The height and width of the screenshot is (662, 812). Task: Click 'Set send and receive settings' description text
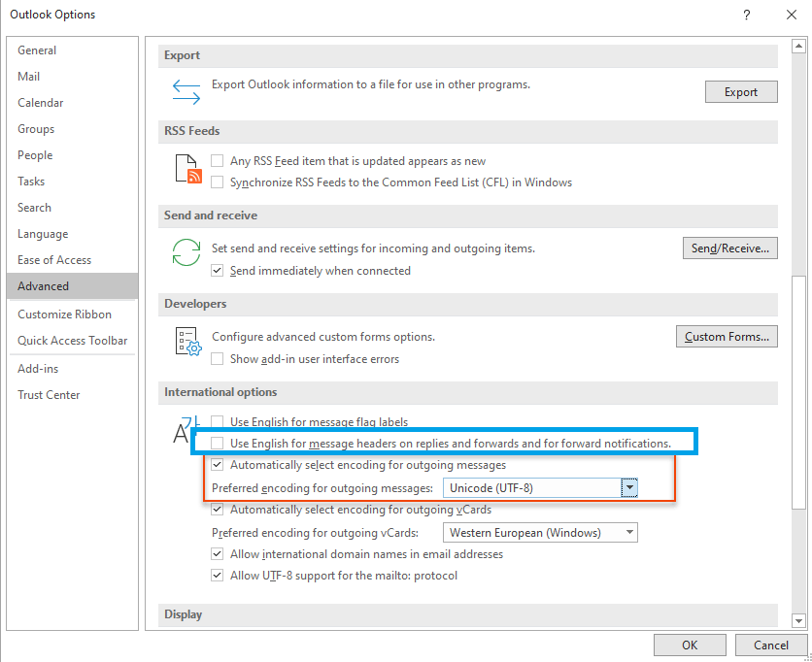373,248
